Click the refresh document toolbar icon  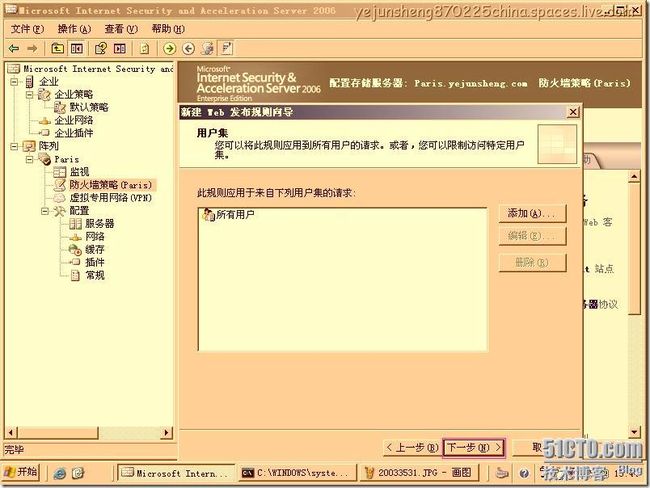pos(144,49)
